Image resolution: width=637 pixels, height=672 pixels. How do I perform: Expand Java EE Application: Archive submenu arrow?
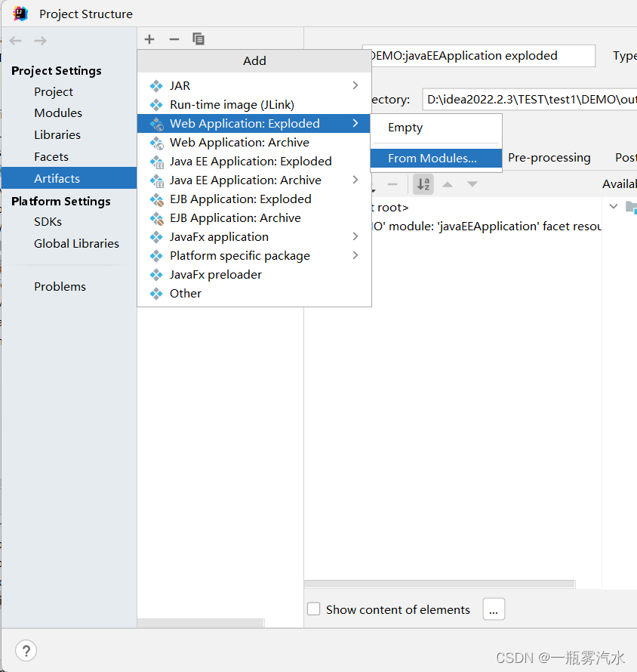[355, 180]
